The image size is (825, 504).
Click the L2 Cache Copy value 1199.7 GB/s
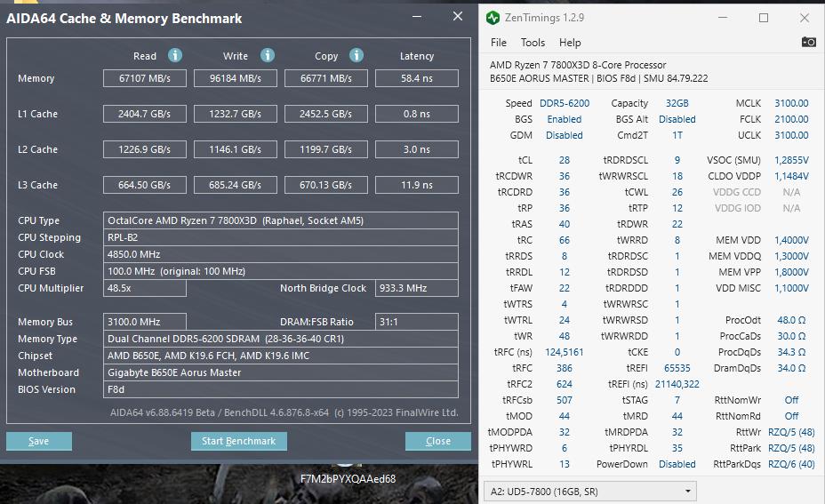[x=325, y=149]
